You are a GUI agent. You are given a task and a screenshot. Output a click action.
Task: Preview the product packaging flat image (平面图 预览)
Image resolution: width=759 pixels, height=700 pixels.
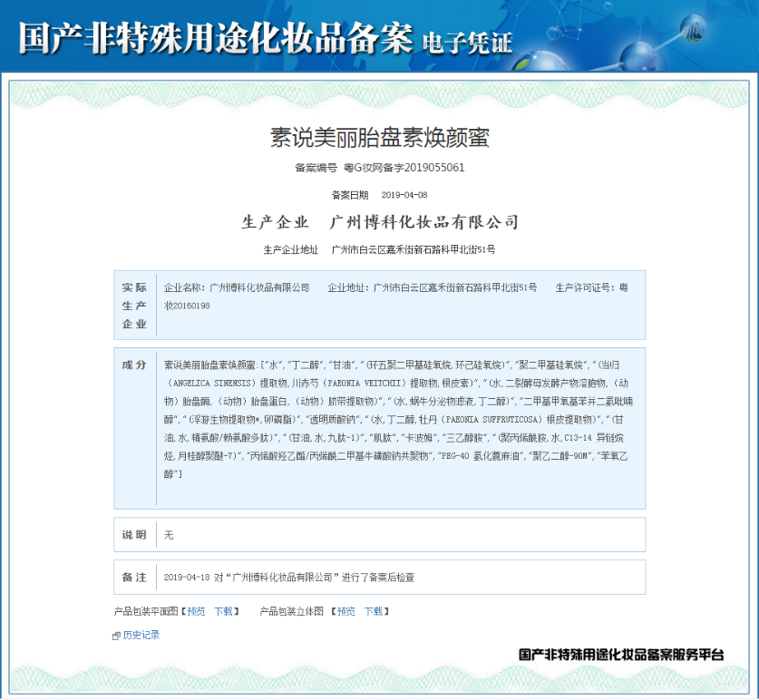[x=196, y=611]
